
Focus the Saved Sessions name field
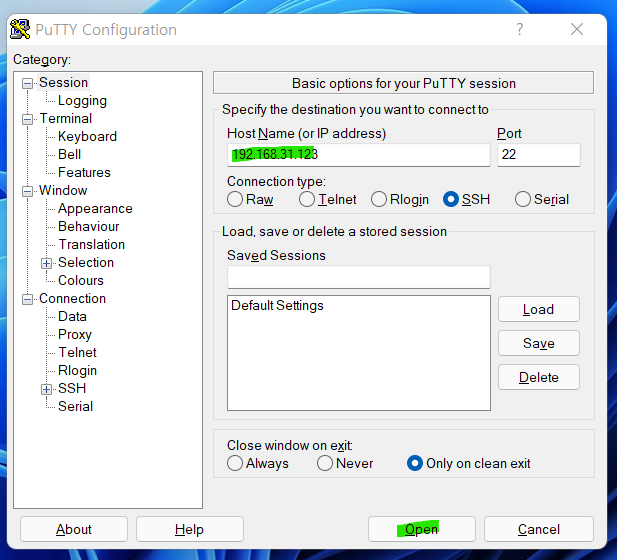point(359,277)
